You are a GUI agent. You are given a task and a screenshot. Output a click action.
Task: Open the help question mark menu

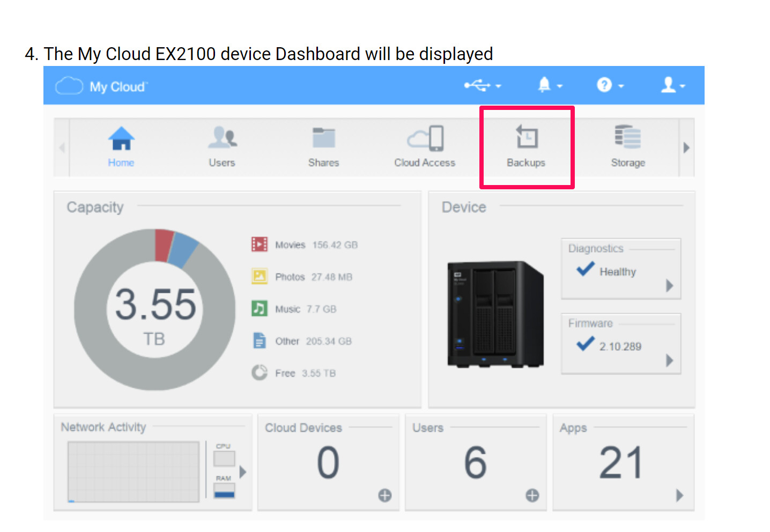(x=610, y=85)
